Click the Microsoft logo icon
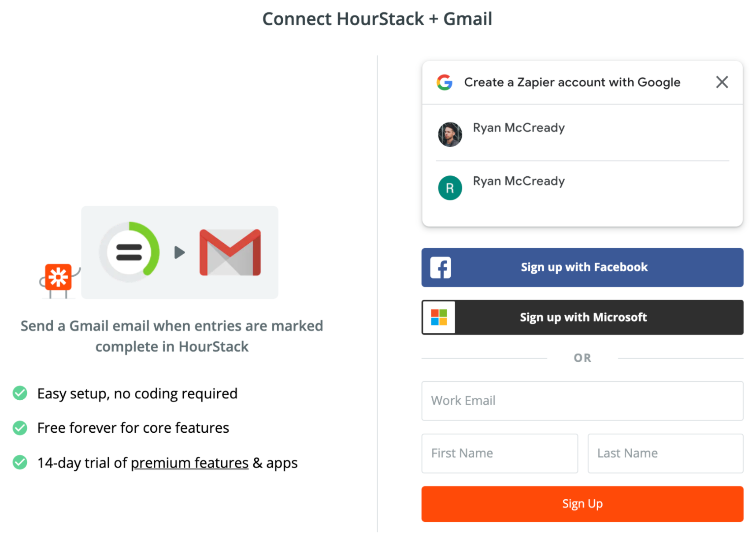Screen dimensions: 756x535 point(439,317)
